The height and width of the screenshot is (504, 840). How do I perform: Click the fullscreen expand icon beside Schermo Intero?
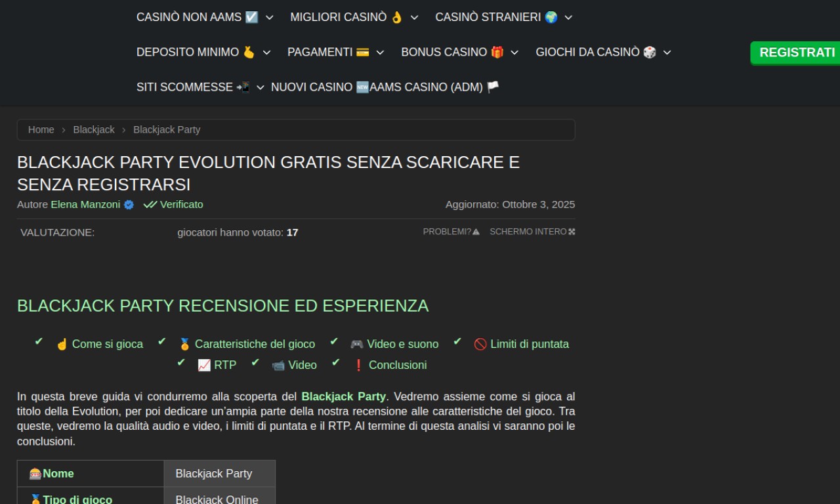pos(572,232)
